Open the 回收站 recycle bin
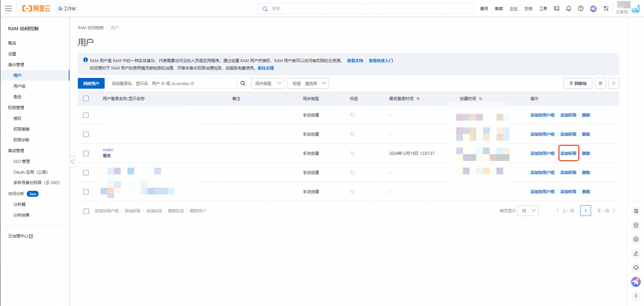Image resolution: width=644 pixels, height=306 pixels. [x=578, y=83]
